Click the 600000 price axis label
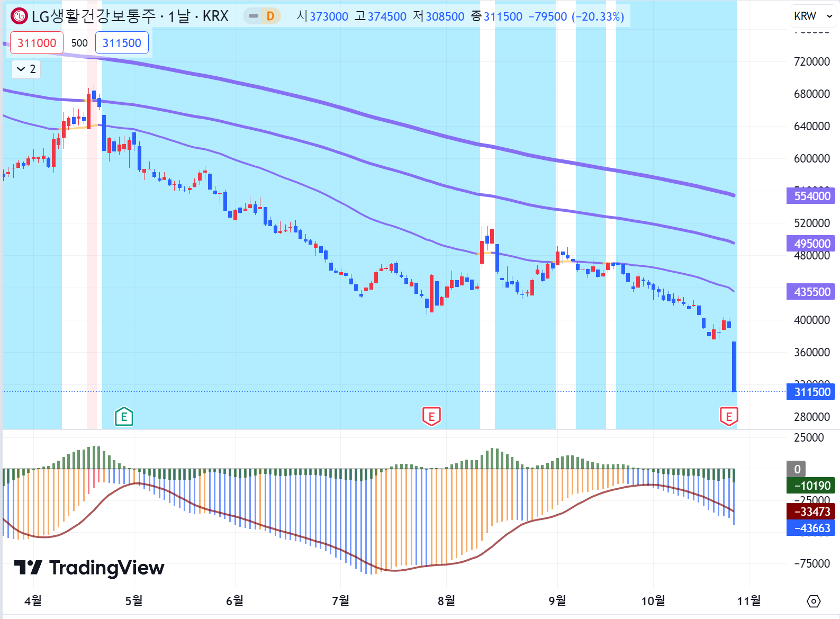Screen dimensions: 840x619 812,158
